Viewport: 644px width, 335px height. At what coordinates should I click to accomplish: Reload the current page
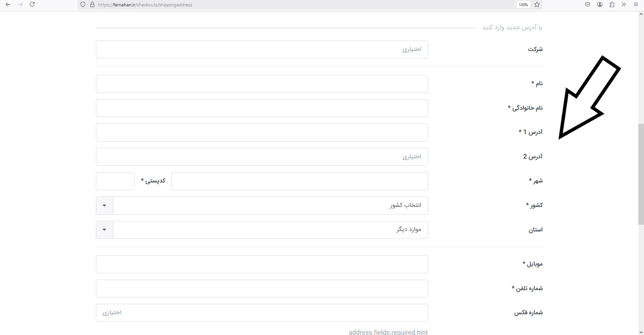click(x=32, y=5)
